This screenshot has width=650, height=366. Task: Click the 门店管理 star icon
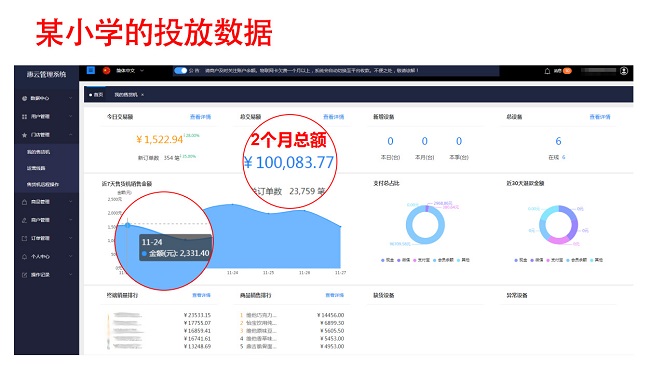tap(24, 135)
